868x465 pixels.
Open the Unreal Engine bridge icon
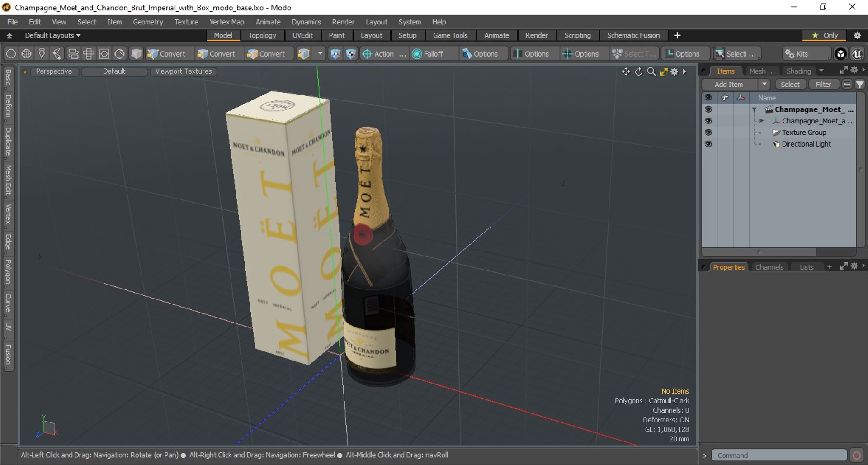[x=857, y=54]
